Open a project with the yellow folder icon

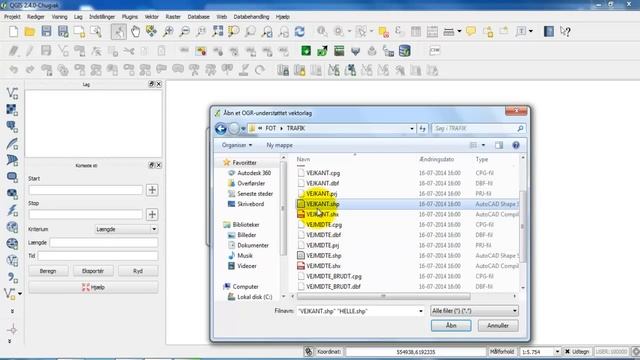(x=29, y=31)
